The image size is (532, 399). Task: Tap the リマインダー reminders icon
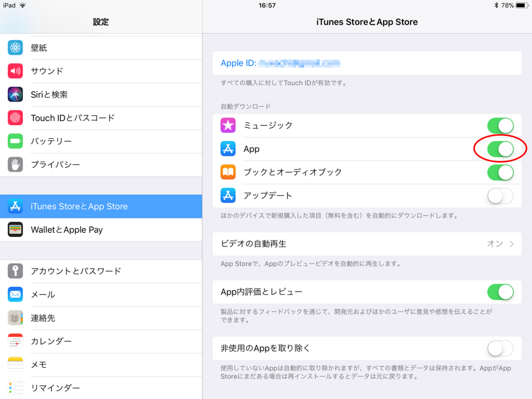click(x=15, y=388)
